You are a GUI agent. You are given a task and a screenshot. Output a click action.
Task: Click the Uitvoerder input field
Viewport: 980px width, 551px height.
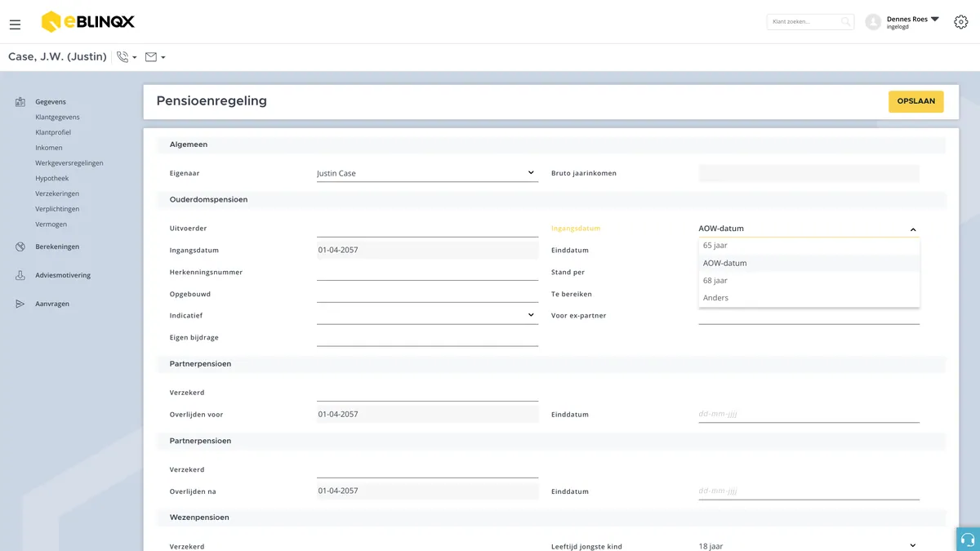427,229
